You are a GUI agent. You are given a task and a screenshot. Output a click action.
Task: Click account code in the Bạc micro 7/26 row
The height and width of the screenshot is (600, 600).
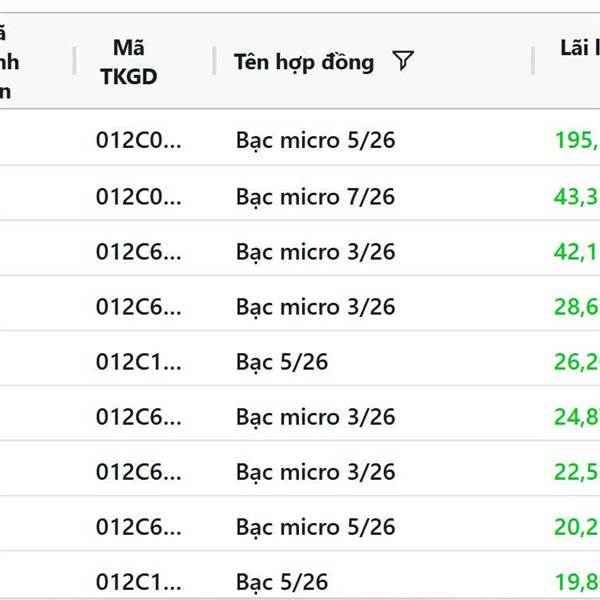(x=139, y=197)
